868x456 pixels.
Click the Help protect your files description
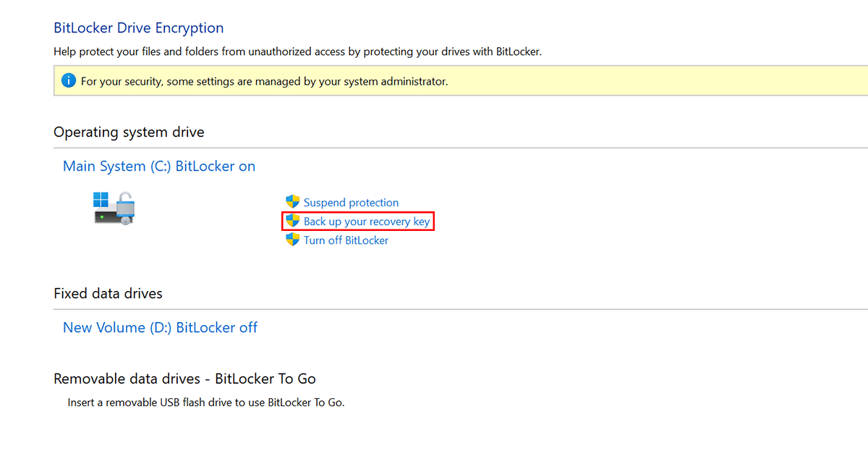tap(297, 52)
